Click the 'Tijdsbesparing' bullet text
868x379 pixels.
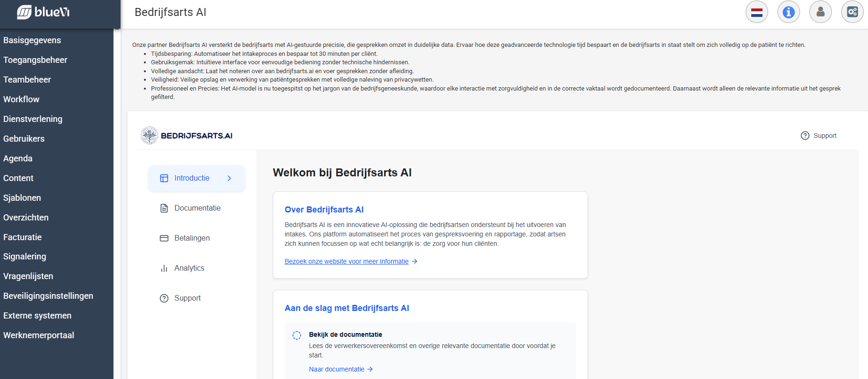[264, 54]
